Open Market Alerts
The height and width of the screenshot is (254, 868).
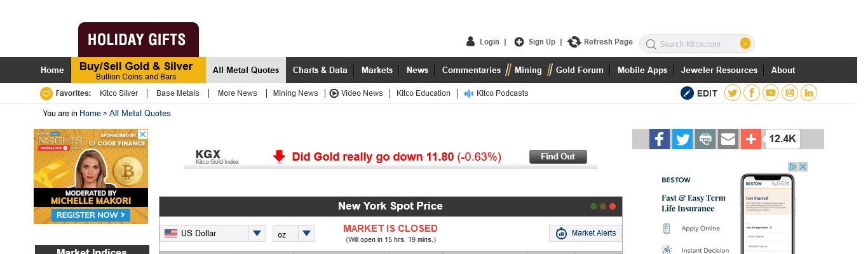tap(586, 233)
